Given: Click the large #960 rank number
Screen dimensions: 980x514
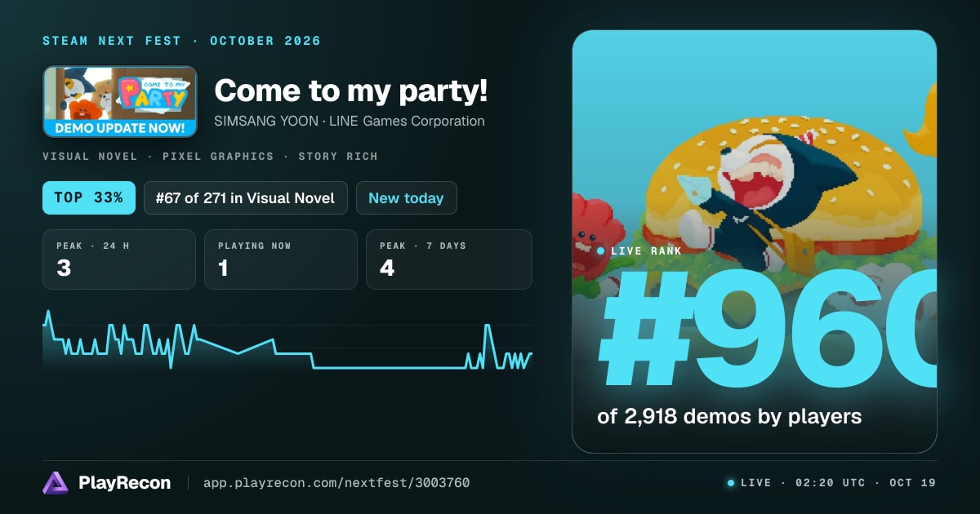Looking at the screenshot, I should [x=767, y=328].
